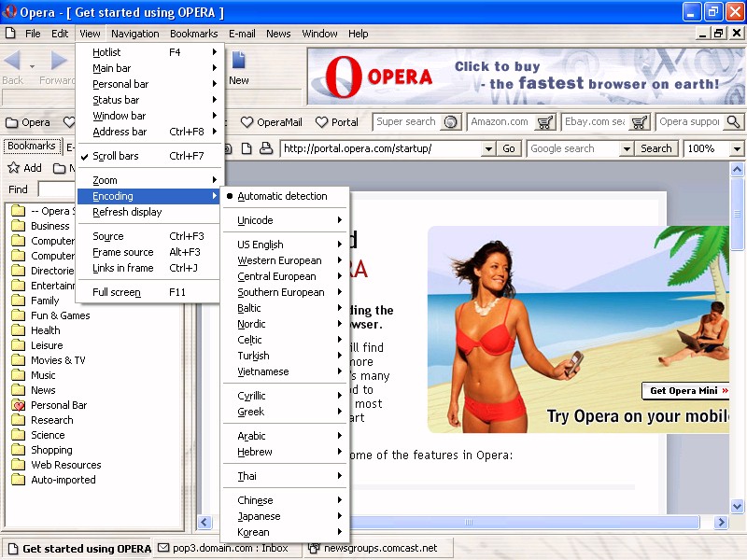Choose Links in frame menu item
This screenshot has height=560, width=747.
(x=148, y=268)
